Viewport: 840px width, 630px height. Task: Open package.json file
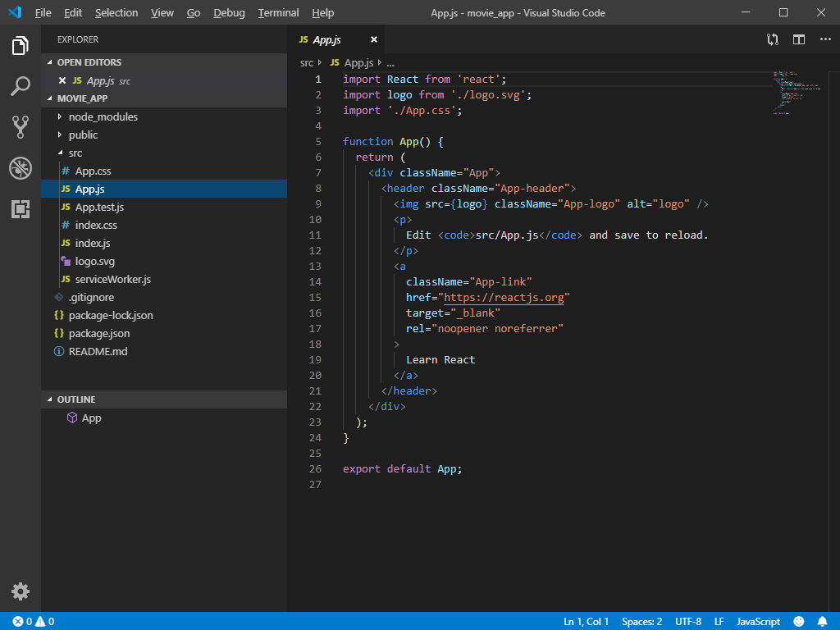(x=164, y=333)
